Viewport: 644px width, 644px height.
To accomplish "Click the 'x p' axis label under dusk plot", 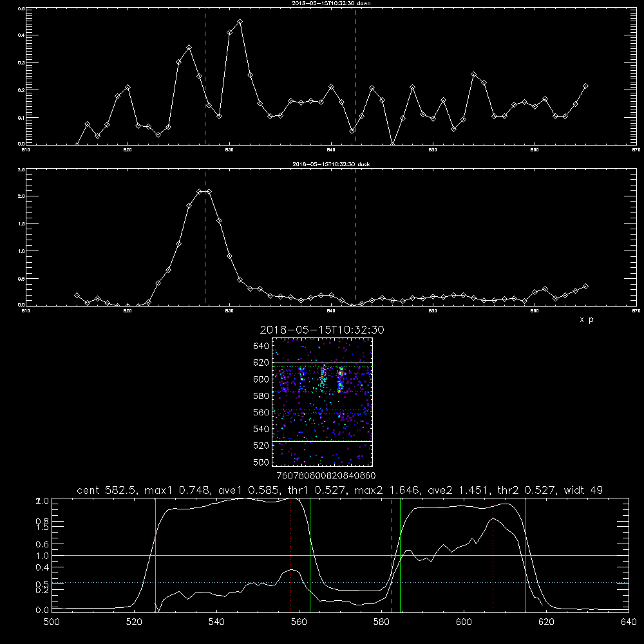I will tap(587, 319).
